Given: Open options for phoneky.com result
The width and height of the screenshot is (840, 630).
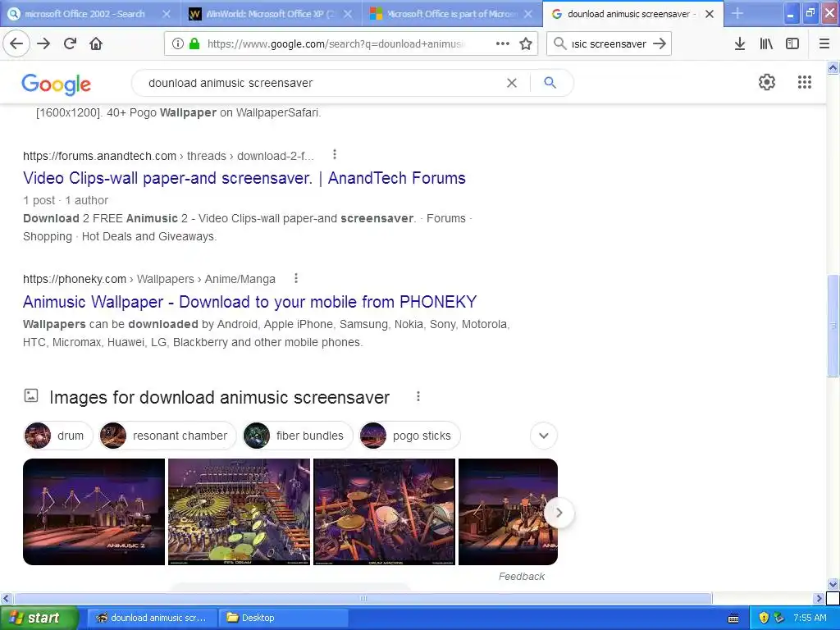Looking at the screenshot, I should point(295,278).
